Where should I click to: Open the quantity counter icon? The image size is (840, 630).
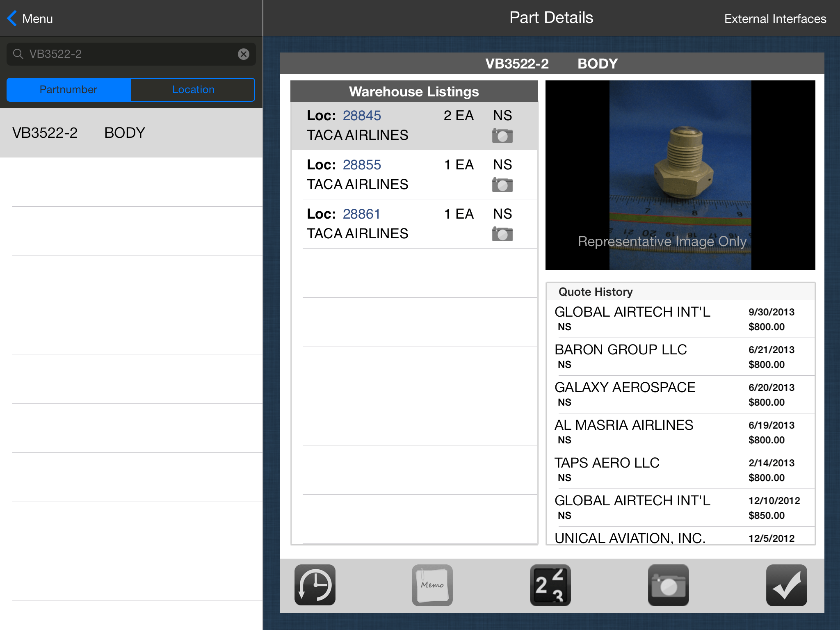coord(550,585)
